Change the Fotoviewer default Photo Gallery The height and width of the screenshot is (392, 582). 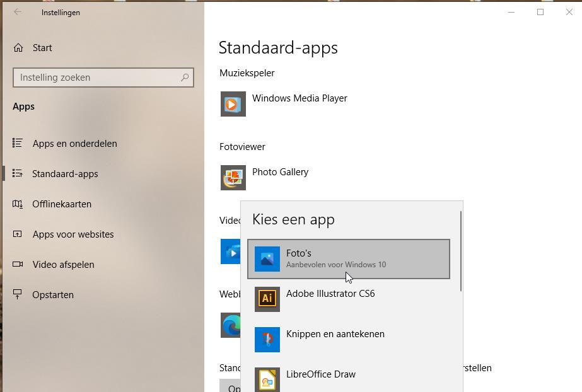[280, 172]
